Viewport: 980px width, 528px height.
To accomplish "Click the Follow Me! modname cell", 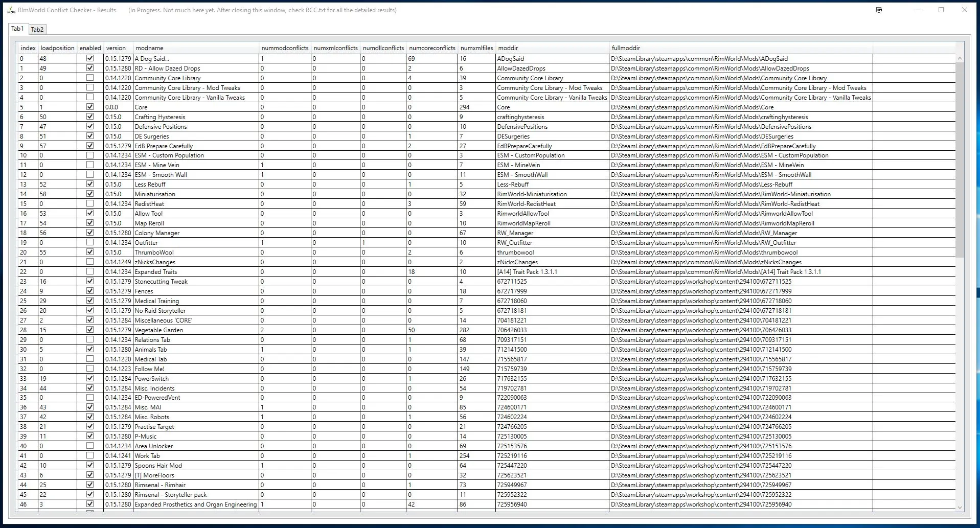I will [x=196, y=369].
